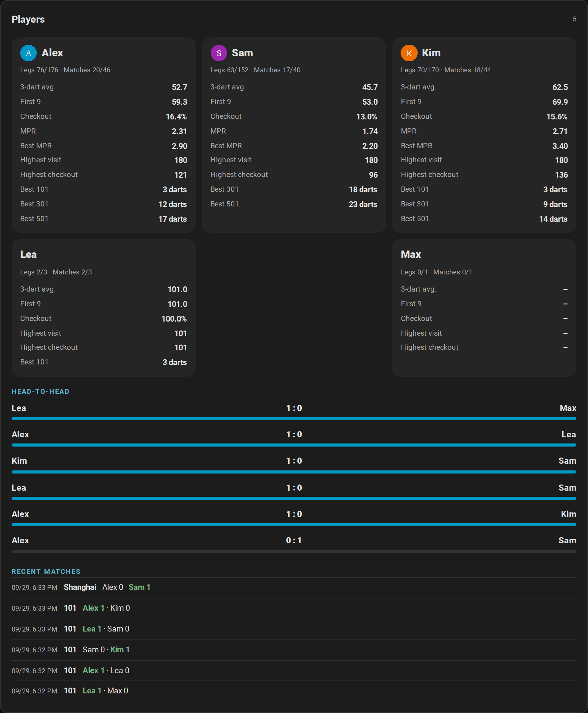Image resolution: width=588 pixels, height=713 pixels.
Task: Click Alex's Best 301 value 12 darts
Action: [172, 204]
